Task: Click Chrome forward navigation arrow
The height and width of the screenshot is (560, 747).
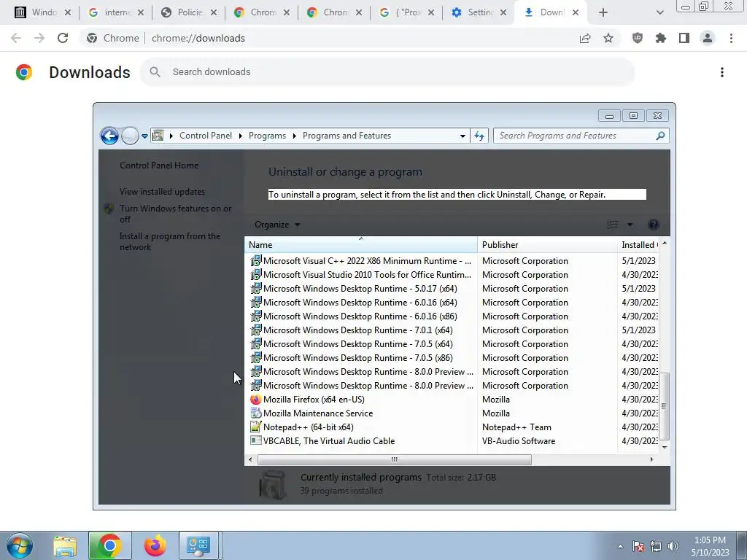Action: (x=39, y=38)
